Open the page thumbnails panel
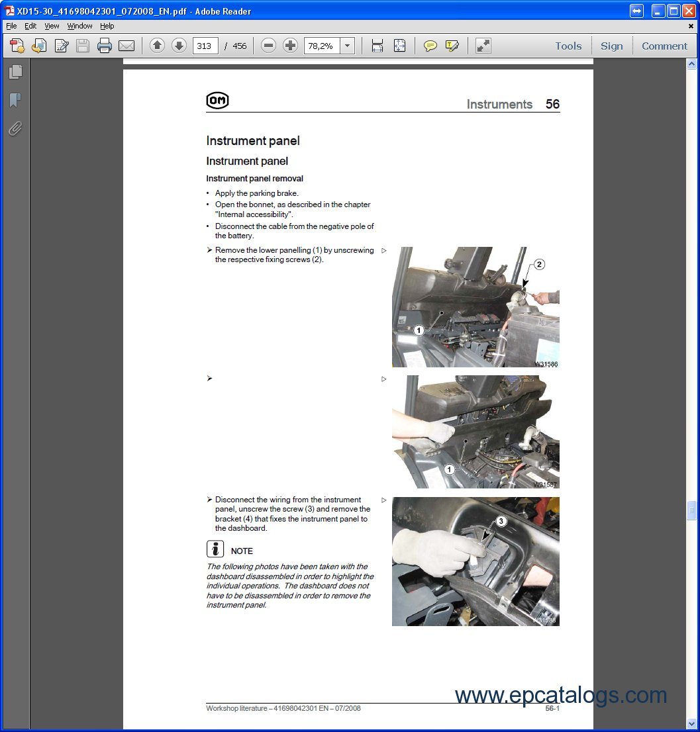The width and height of the screenshot is (700, 732). click(x=15, y=71)
